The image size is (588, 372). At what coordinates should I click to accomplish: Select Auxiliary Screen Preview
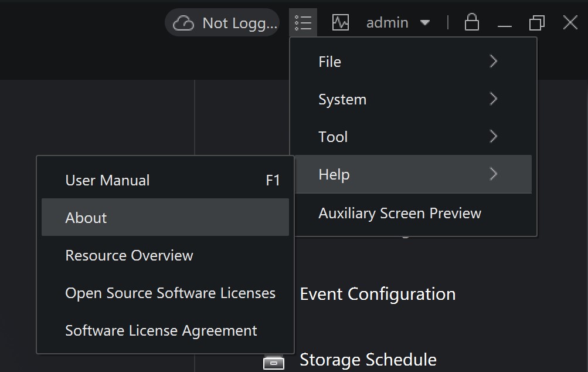tap(400, 212)
